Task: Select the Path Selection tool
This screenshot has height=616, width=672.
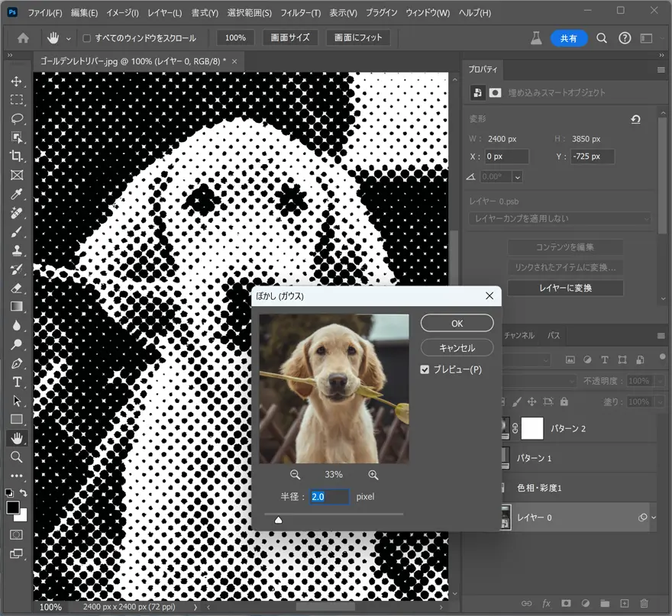Action: click(x=17, y=401)
